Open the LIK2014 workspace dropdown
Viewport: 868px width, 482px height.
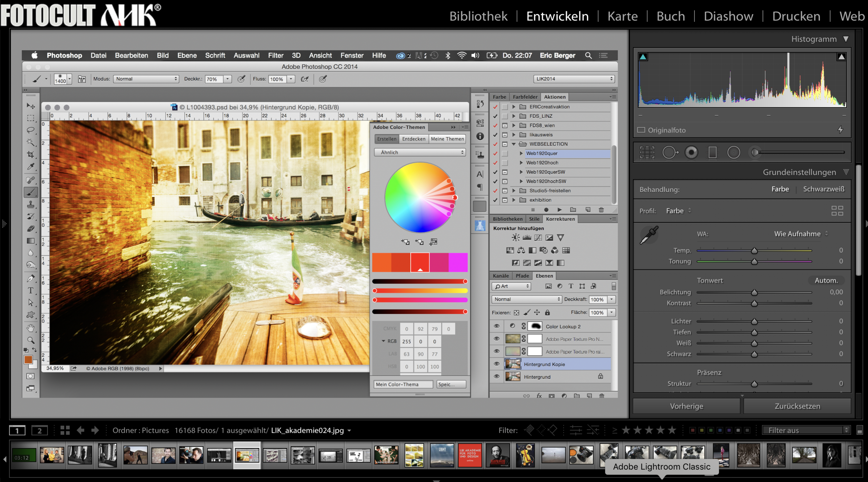click(574, 79)
